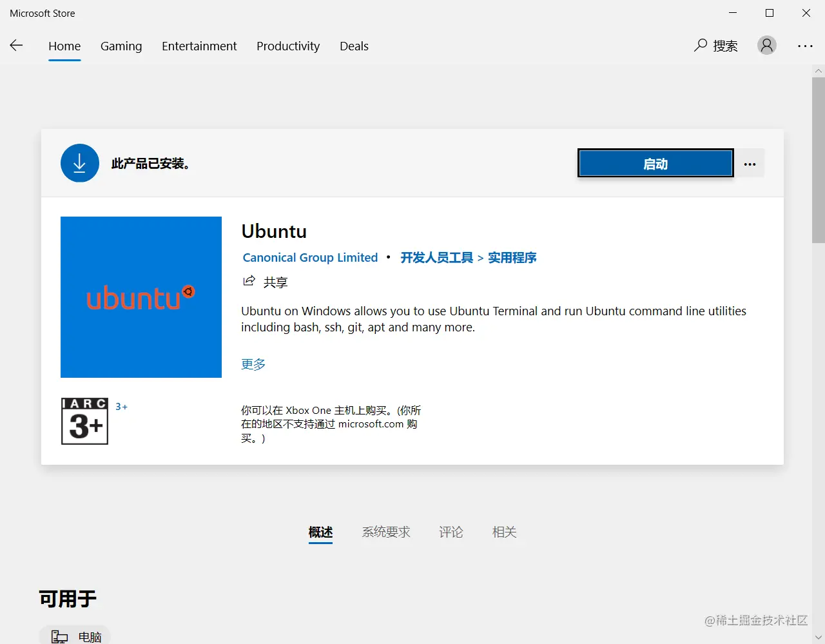The image size is (825, 644).
Task: Open publisher Canonical Group Limited link
Action: point(310,257)
